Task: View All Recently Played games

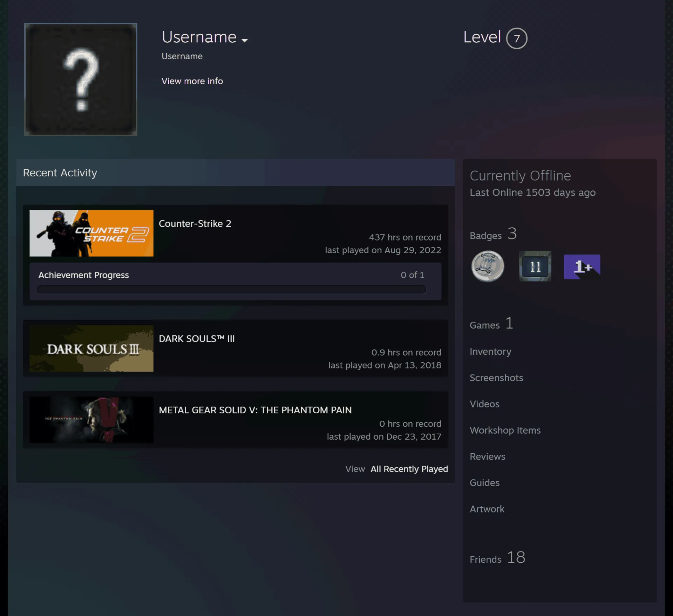Action: (x=409, y=469)
